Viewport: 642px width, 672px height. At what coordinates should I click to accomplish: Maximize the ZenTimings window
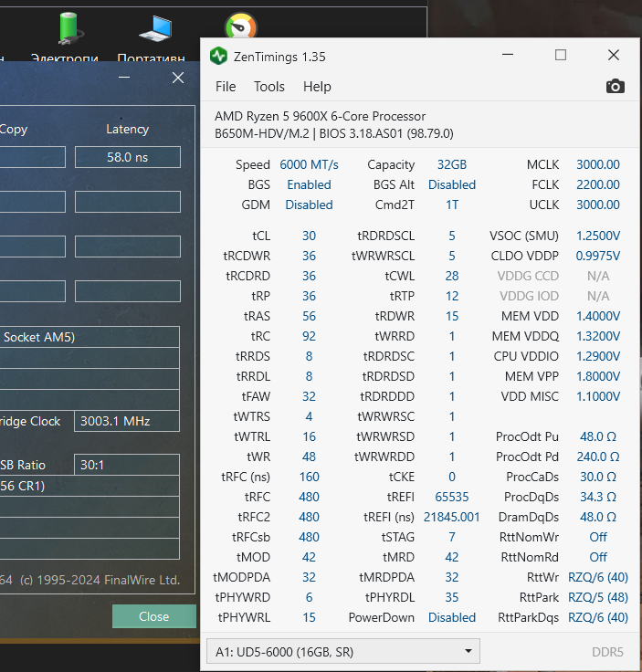561,55
